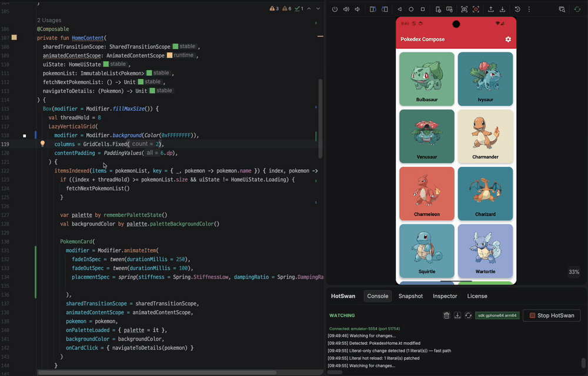
Task: Click the upload arrow icon in emulator toolbar
Action: tap(490, 9)
